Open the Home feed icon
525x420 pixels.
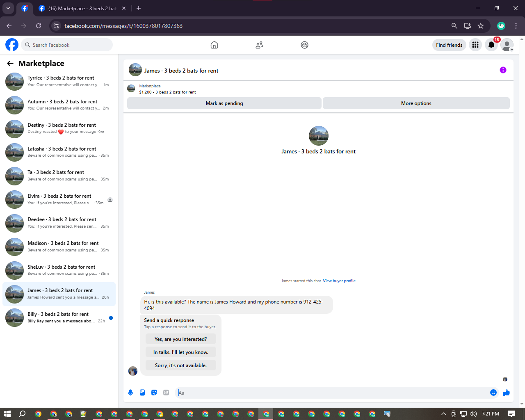pyautogui.click(x=214, y=45)
